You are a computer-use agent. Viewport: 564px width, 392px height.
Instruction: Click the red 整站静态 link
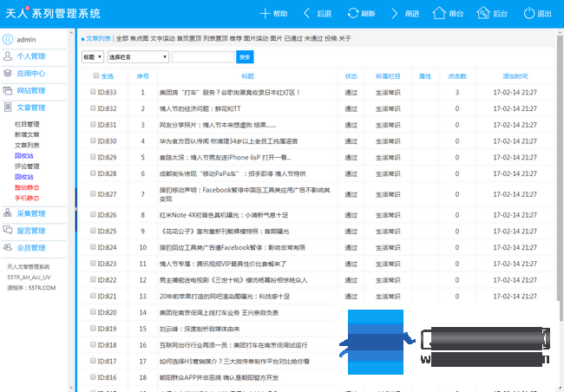(27, 187)
